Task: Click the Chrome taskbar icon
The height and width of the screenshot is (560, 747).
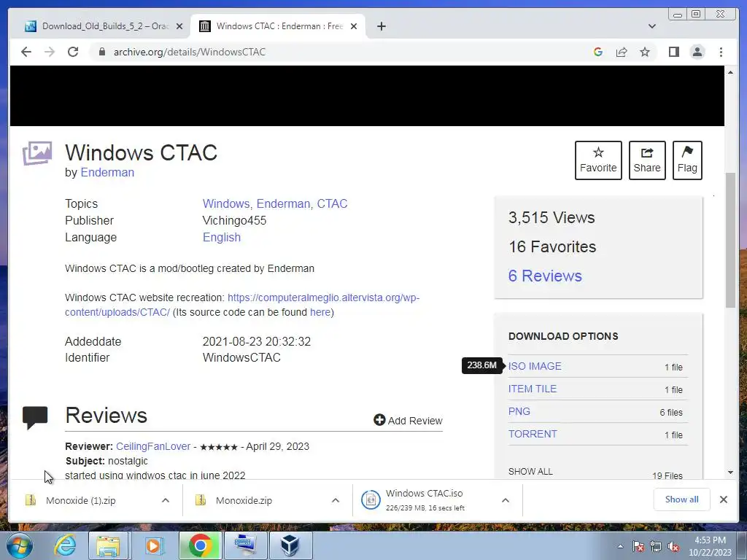Action: coord(200,545)
